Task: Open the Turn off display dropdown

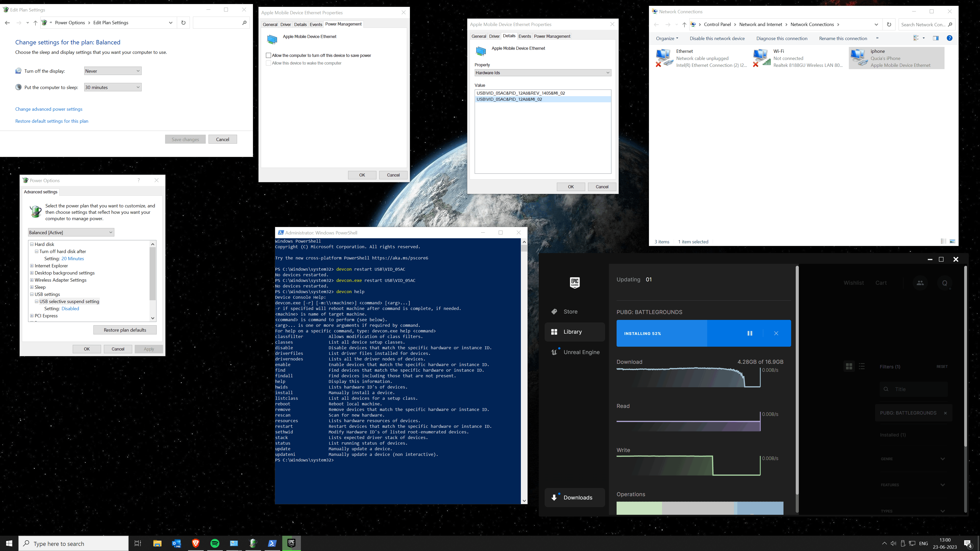Action: pyautogui.click(x=113, y=71)
